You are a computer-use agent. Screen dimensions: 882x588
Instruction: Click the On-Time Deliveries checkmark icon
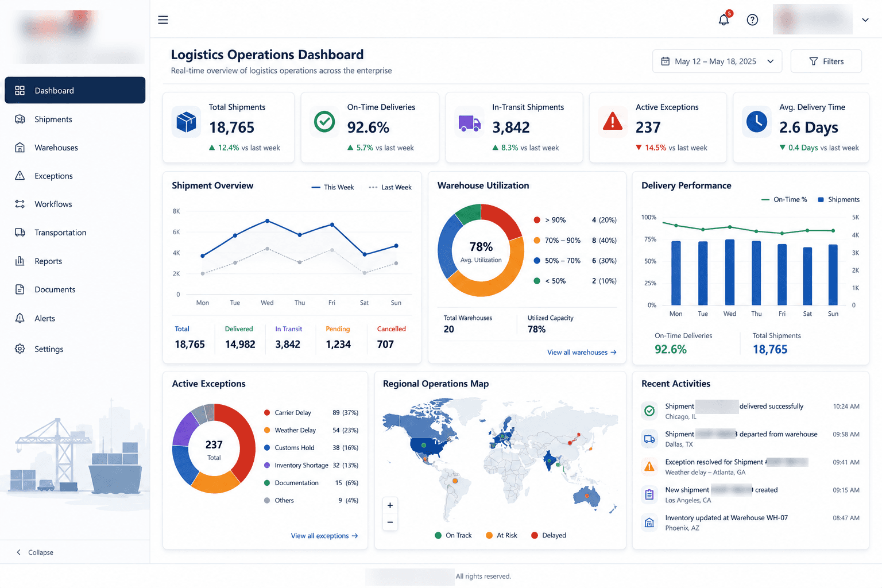324,122
